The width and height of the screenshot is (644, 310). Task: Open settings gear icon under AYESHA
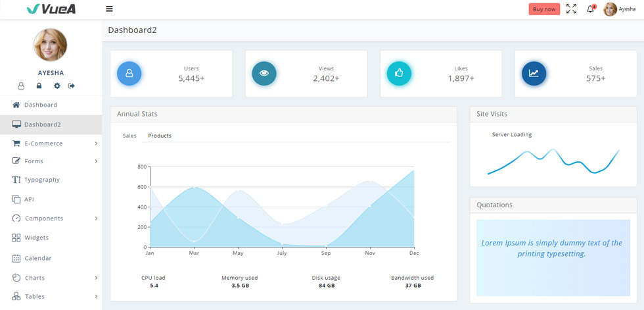click(x=57, y=86)
